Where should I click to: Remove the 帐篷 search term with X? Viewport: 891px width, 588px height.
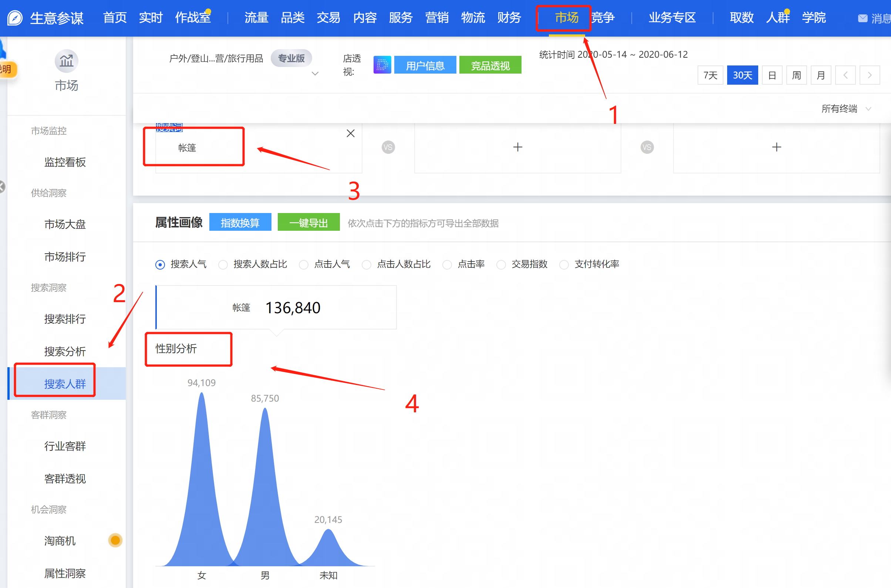point(350,134)
